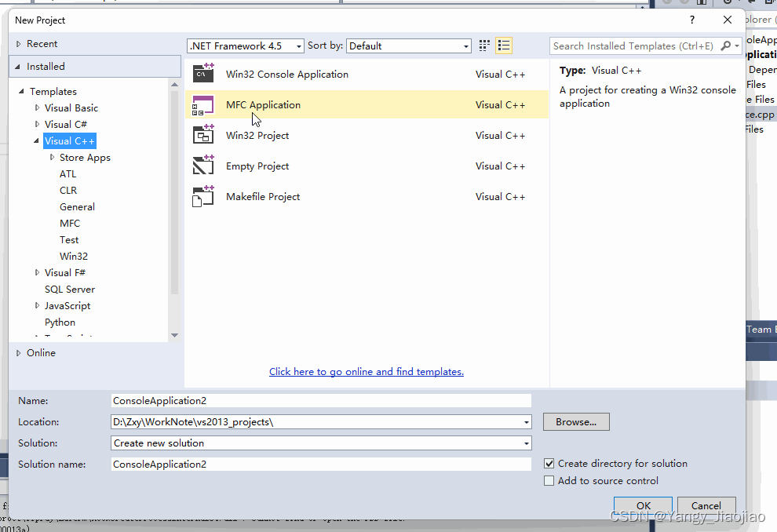Select the SQL Server tree item
The height and width of the screenshot is (532, 777).
70,290
